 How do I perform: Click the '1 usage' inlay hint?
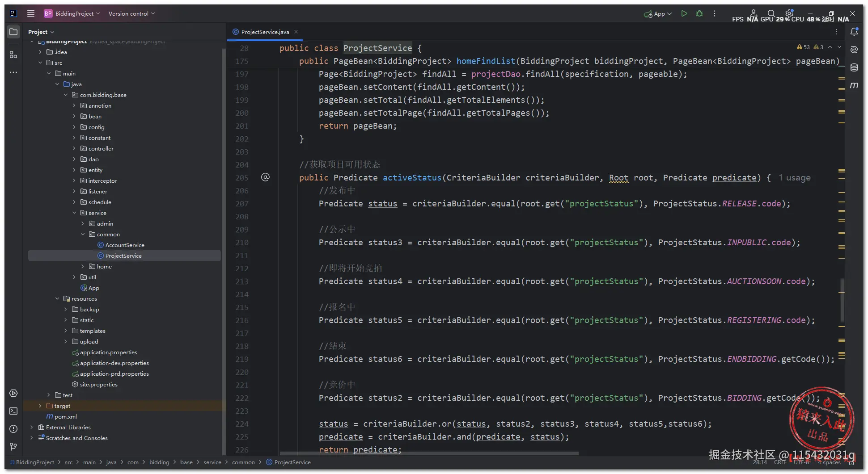click(x=794, y=177)
